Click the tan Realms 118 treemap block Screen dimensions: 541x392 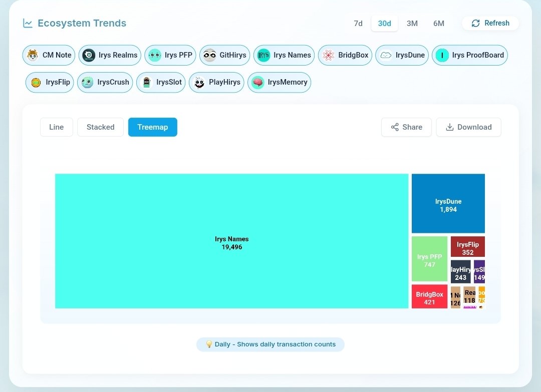[x=469, y=296]
